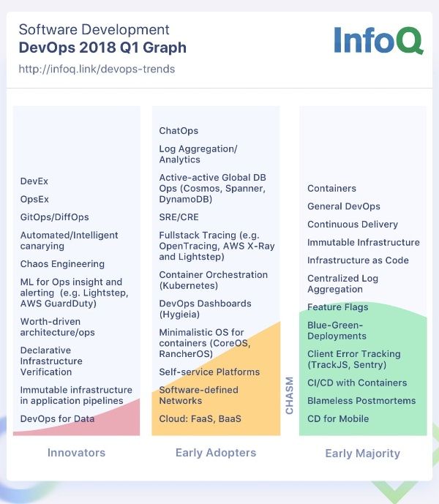Click the vertical CHASM label
439x504 pixels.
coord(290,396)
